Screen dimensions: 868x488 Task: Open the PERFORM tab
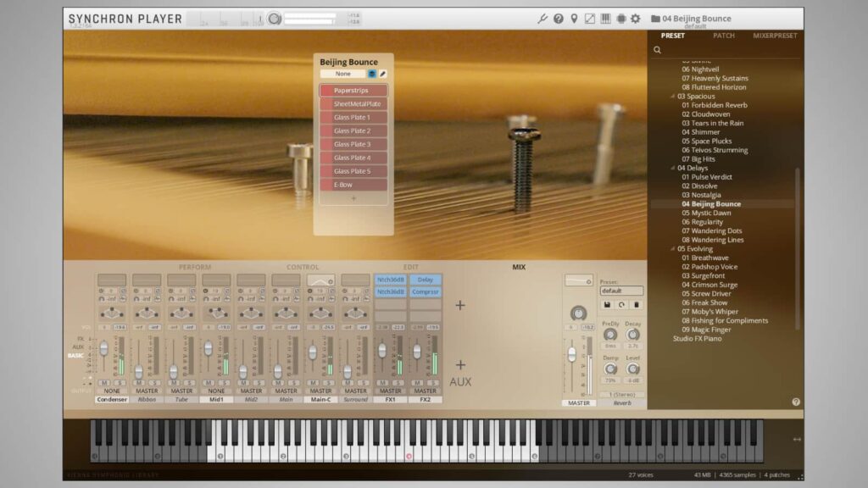pyautogui.click(x=195, y=267)
